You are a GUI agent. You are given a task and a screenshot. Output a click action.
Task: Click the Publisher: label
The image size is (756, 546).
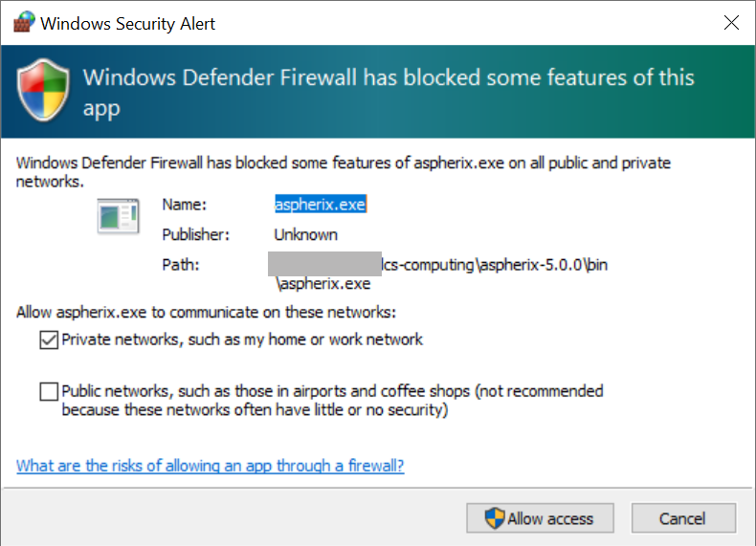point(196,234)
